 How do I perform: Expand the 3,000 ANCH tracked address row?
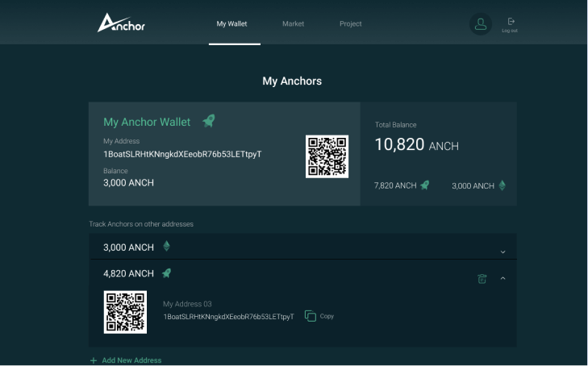pos(503,252)
